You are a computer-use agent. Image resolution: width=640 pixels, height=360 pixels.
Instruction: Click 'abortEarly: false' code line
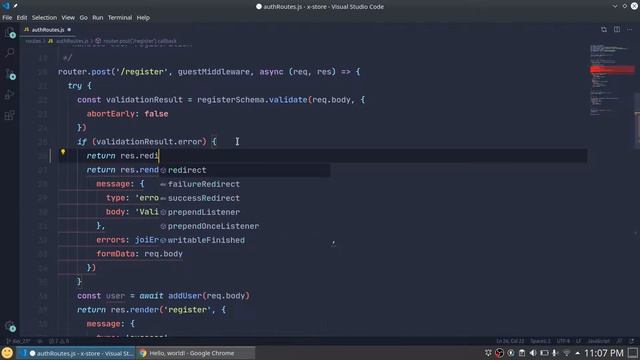coord(127,114)
